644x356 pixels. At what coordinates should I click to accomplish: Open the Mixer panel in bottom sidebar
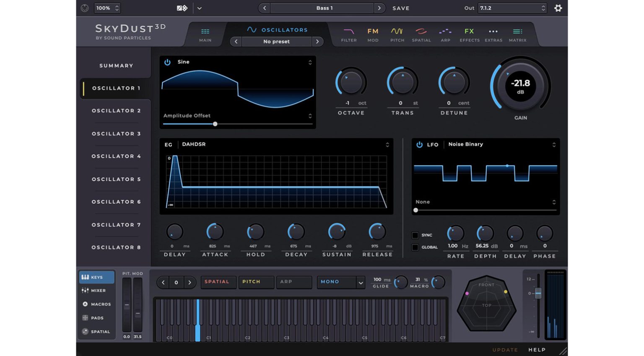point(96,291)
